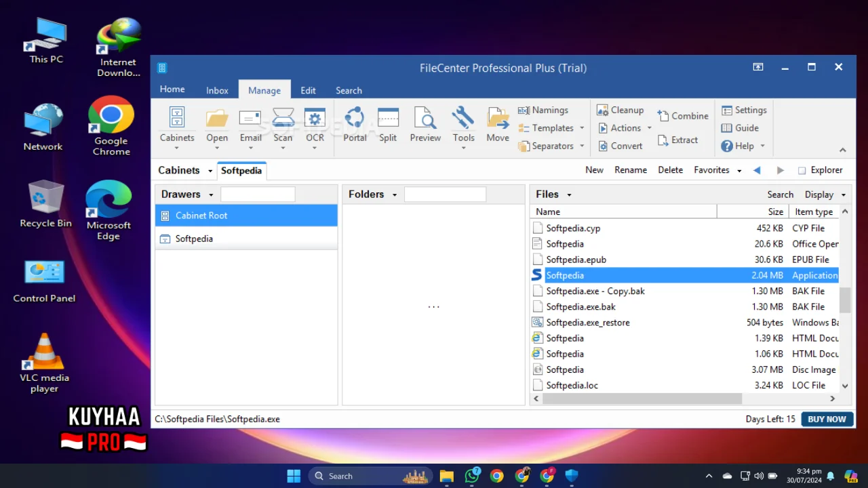
Task: Click the Extract tool
Action: 677,140
